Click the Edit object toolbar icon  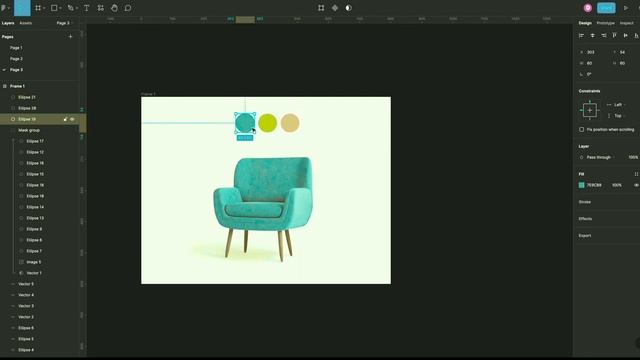[x=321, y=8]
